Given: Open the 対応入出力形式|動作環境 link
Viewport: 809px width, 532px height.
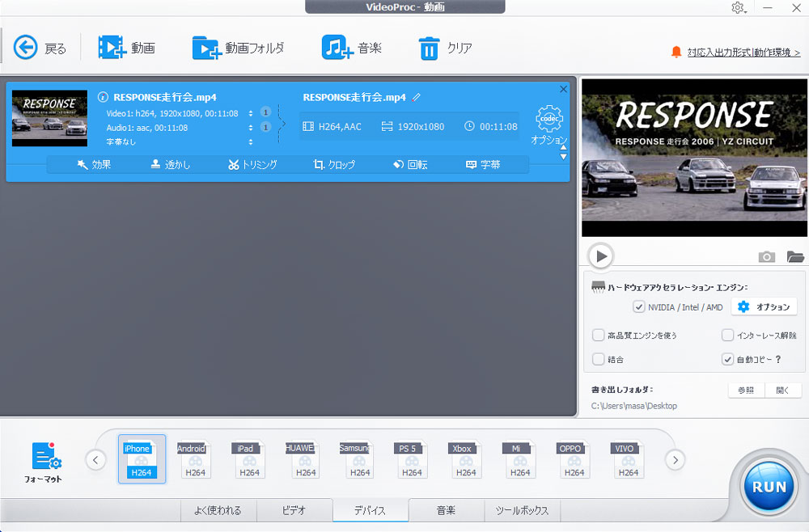Looking at the screenshot, I should 743,52.
